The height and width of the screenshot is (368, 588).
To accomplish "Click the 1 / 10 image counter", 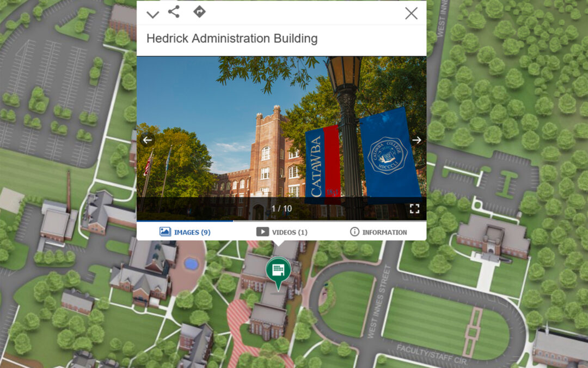I will coord(281,209).
